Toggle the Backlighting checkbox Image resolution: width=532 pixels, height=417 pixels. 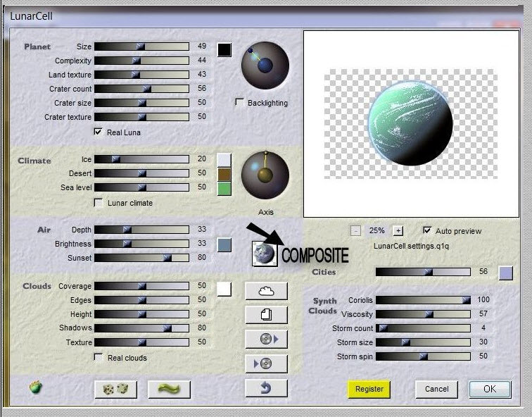tap(239, 102)
